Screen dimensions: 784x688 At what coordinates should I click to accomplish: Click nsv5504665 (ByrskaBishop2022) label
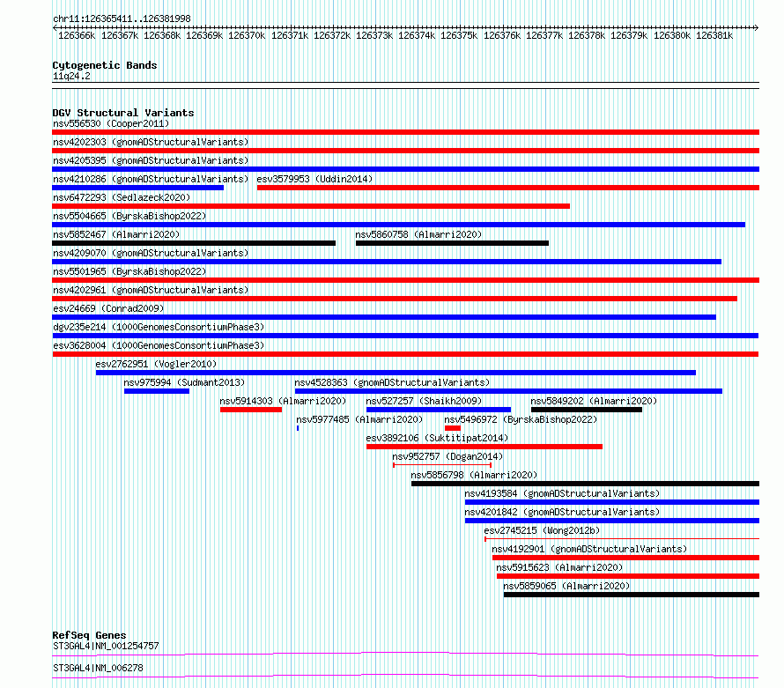click(x=129, y=216)
